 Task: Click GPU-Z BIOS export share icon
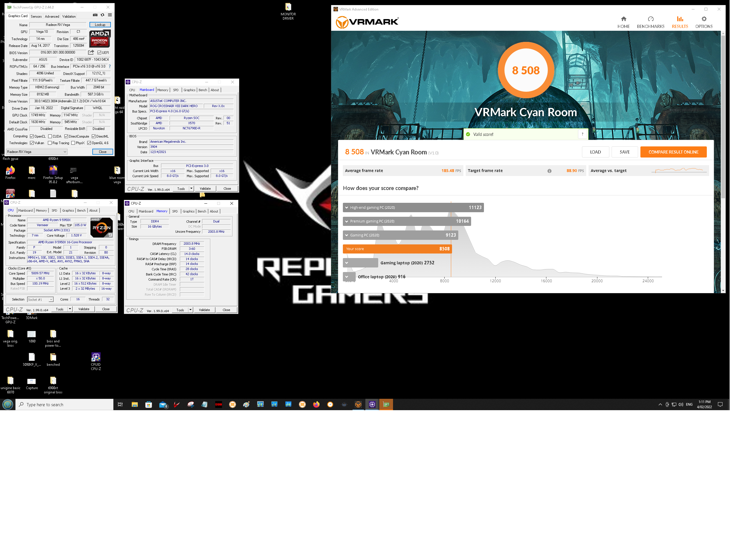91,52
